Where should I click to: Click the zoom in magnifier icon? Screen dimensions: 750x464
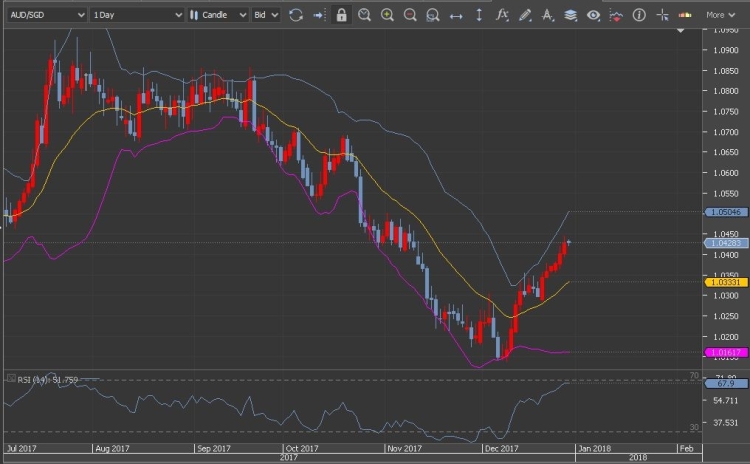click(387, 15)
